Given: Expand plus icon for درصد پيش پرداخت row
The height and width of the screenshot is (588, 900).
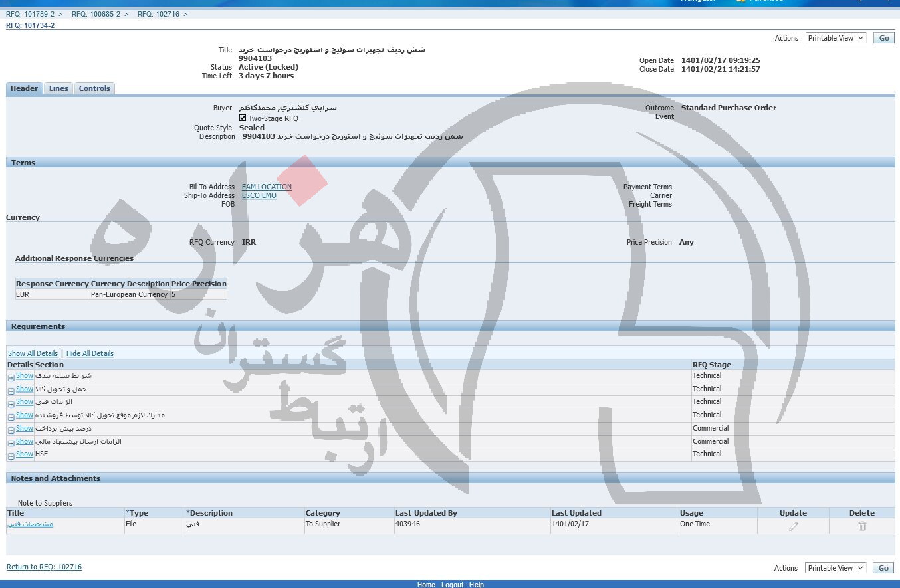Looking at the screenshot, I should [x=11, y=431].
